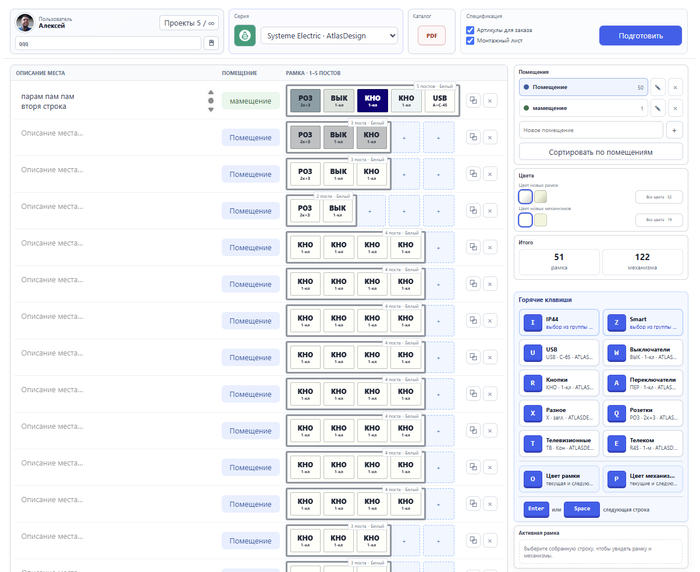This screenshot has height=572, width=700.
Task: Select the РОЗ mechanism in the 2-post frame
Action: point(305,210)
